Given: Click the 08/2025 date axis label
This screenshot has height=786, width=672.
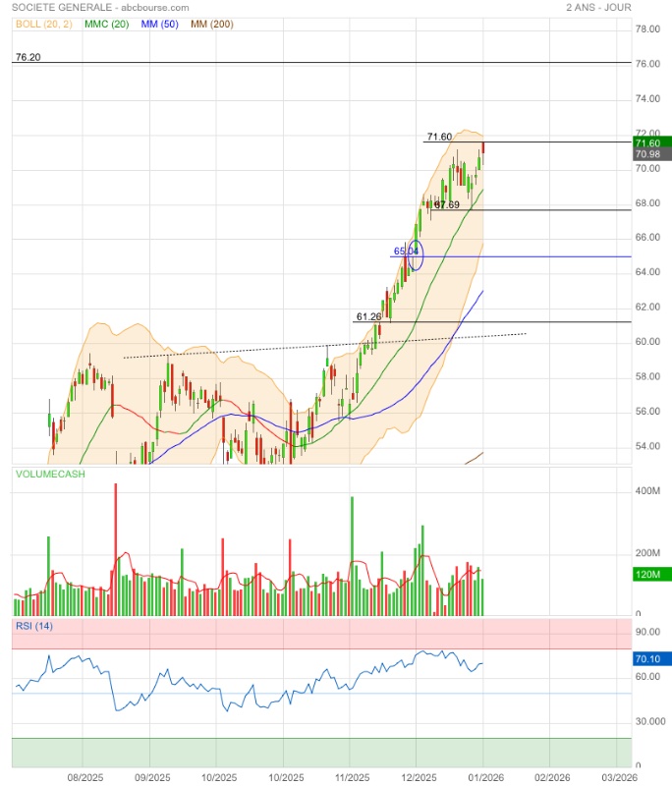Looking at the screenshot, I should 85,777.
